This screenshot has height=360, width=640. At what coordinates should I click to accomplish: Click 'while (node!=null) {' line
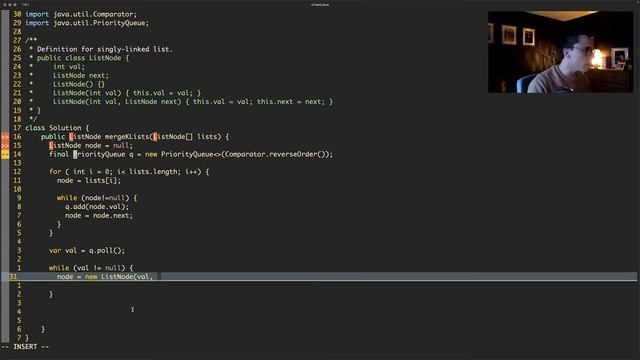97,198
